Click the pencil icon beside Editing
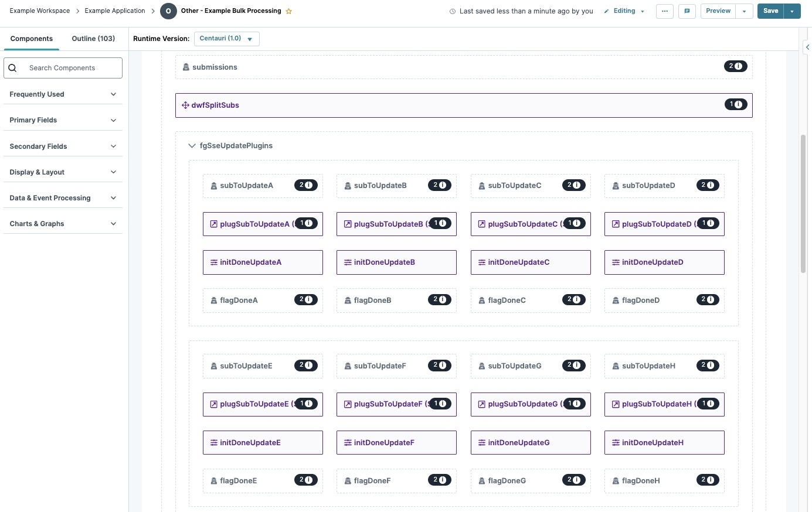812x512 pixels. point(606,11)
